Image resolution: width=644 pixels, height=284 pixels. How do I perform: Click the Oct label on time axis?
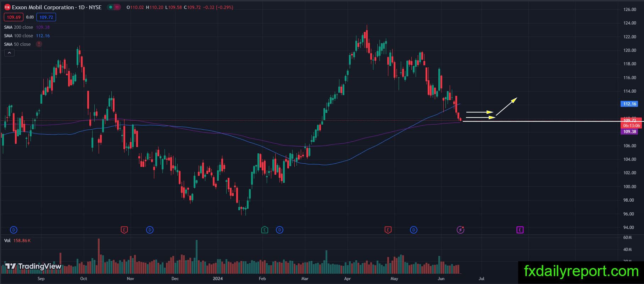pyautogui.click(x=84, y=279)
